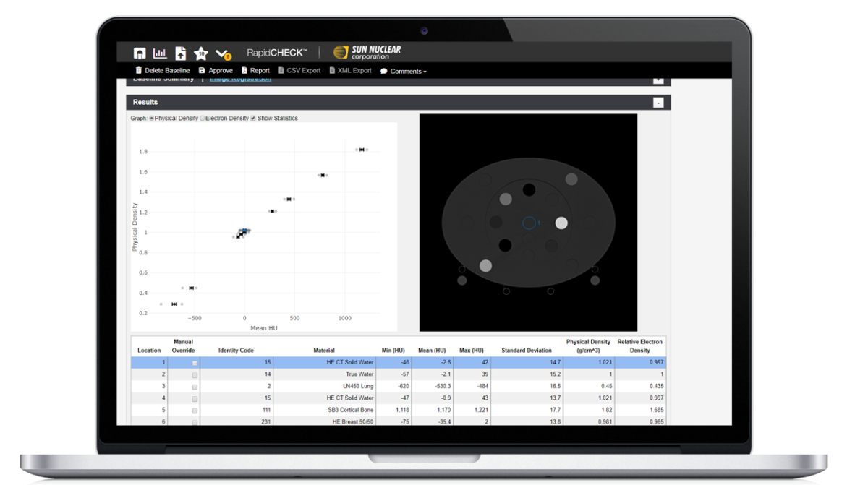The image size is (868, 485).
Task: Open the checkmark notifications icon
Action: pyautogui.click(x=224, y=54)
